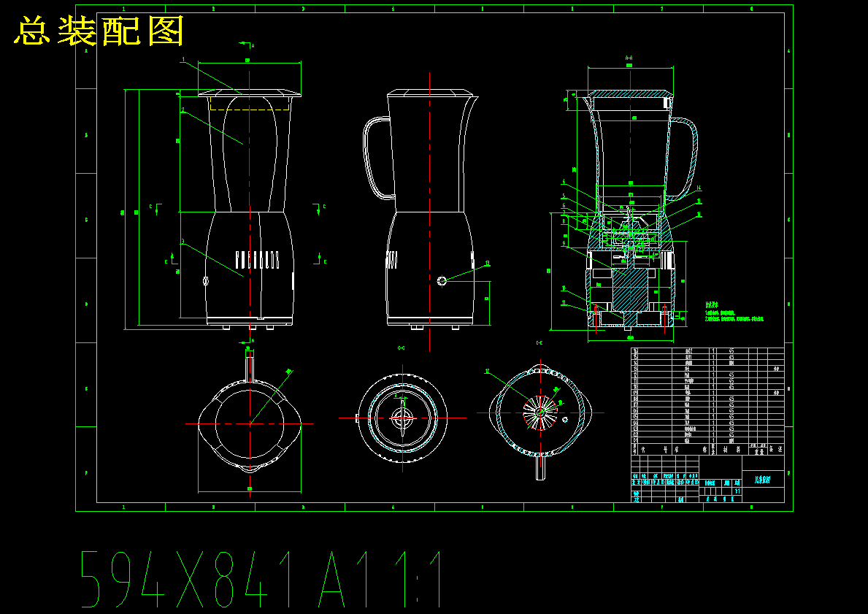Image resolution: width=868 pixels, height=614 pixels.
Task: Click the green technical requirements note
Action: coord(734,312)
